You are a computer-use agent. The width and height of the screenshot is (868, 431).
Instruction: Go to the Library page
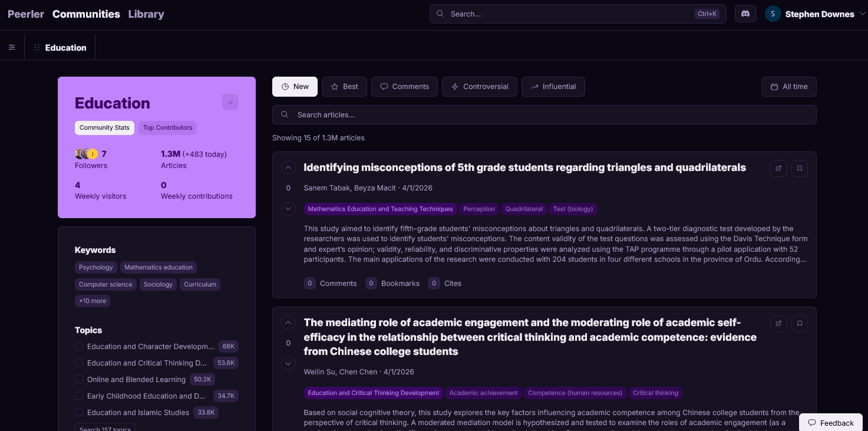pyautogui.click(x=146, y=14)
